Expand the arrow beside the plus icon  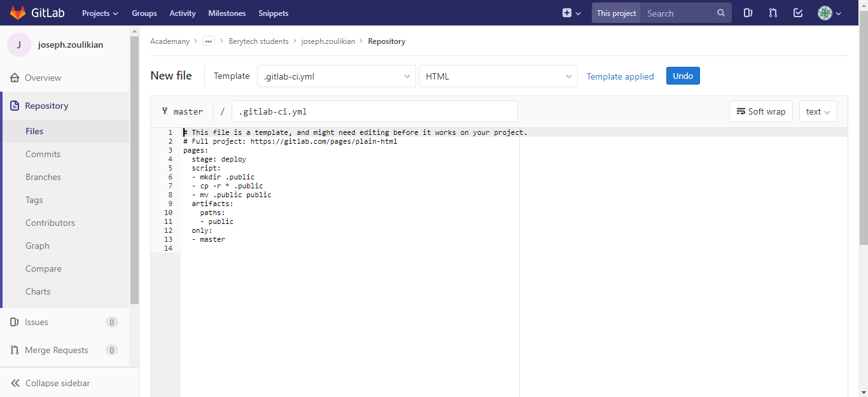tap(578, 13)
